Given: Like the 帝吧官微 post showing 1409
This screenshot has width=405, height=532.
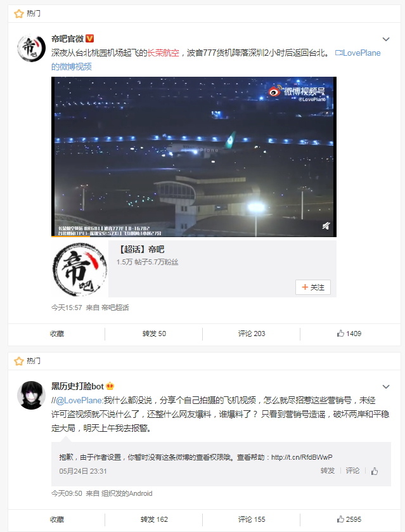Looking at the screenshot, I should point(349,334).
